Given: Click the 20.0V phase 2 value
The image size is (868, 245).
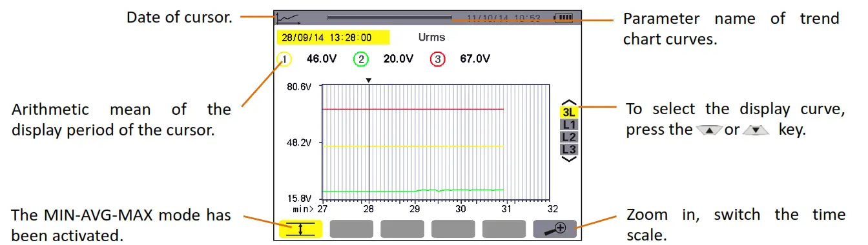Looking at the screenshot, I should coord(398,59).
